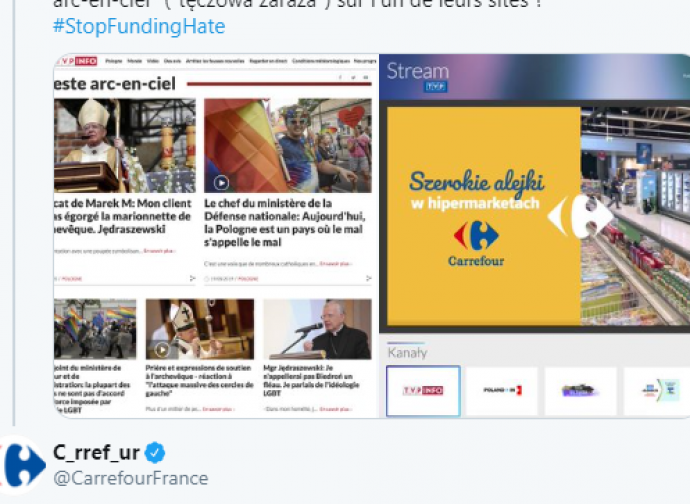This screenshot has height=504, width=690.
Task: Click the Carrefour profile avatar logo
Action: (x=23, y=465)
